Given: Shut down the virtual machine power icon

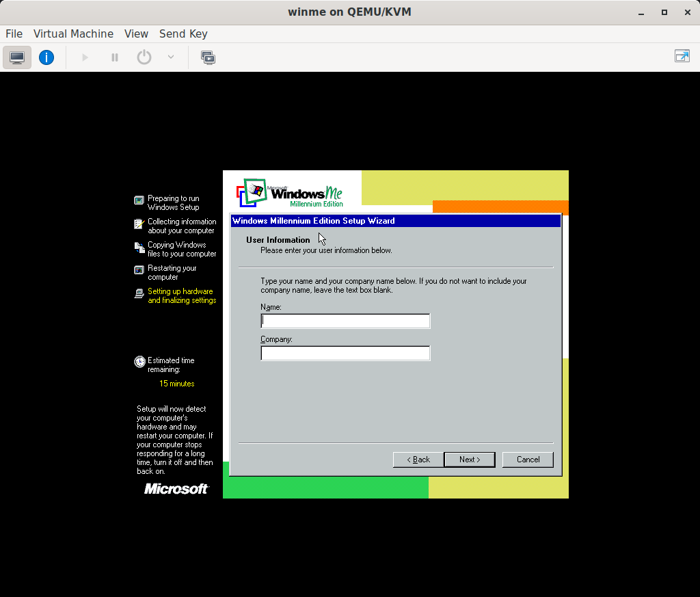Looking at the screenshot, I should point(144,57).
